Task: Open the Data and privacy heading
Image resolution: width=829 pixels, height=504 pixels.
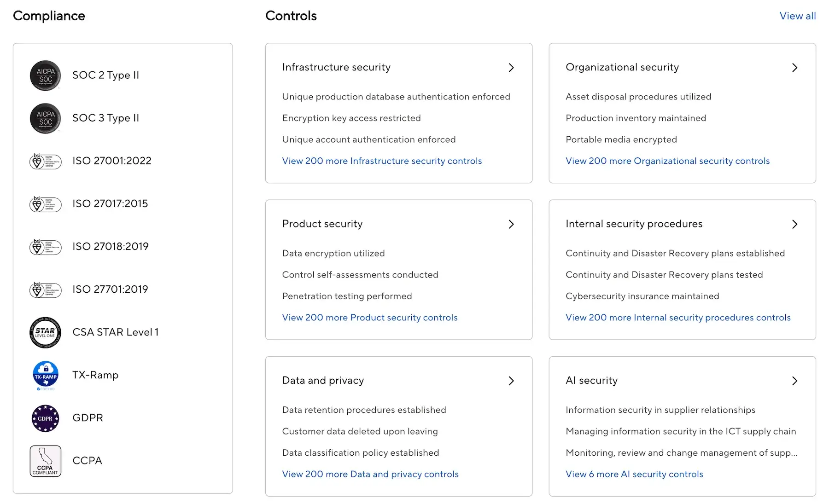Action: (x=323, y=381)
